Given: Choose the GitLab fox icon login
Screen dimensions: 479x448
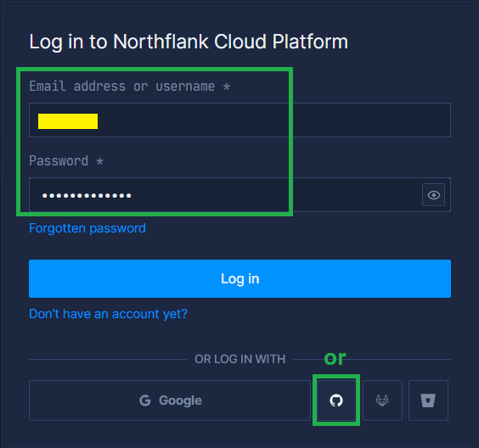Looking at the screenshot, I should (382, 400).
